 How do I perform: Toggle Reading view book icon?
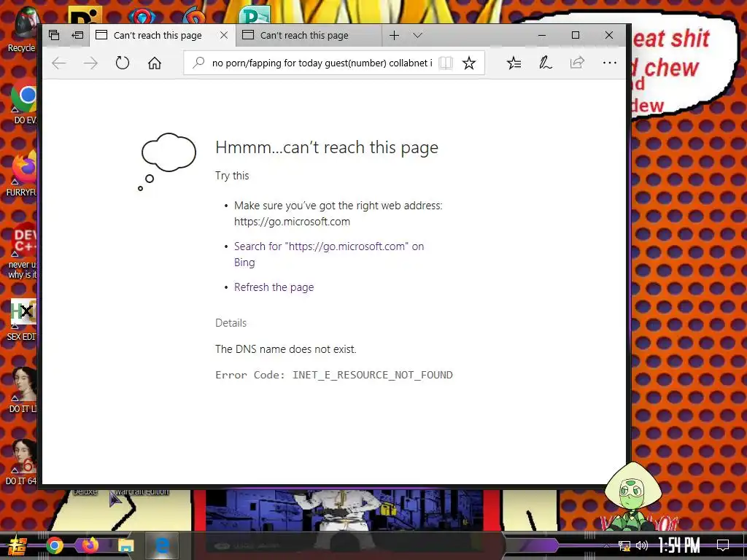point(446,63)
